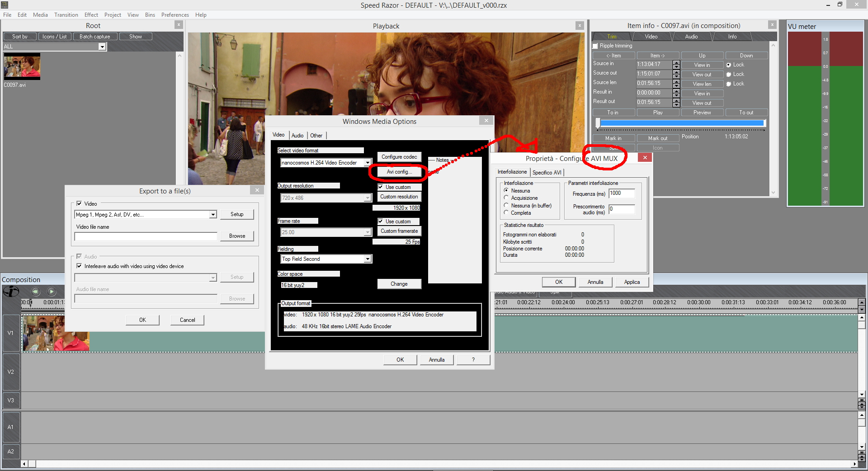Click the Frequenza (ms) input field
Screen dimensions: 868x471
click(x=622, y=193)
